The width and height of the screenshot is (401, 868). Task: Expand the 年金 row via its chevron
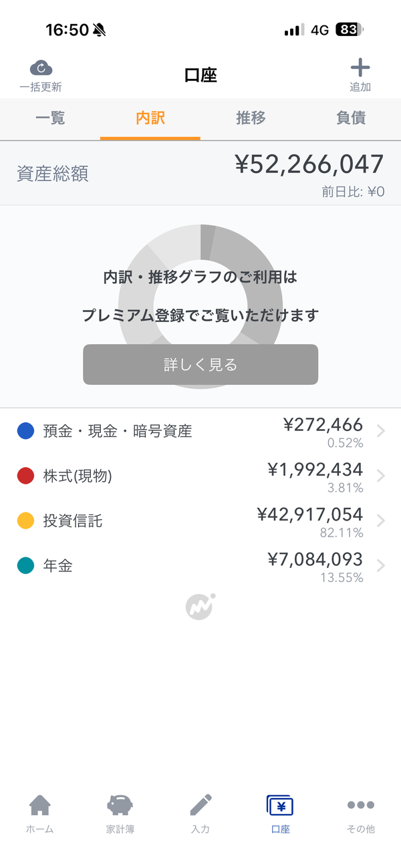tap(380, 565)
